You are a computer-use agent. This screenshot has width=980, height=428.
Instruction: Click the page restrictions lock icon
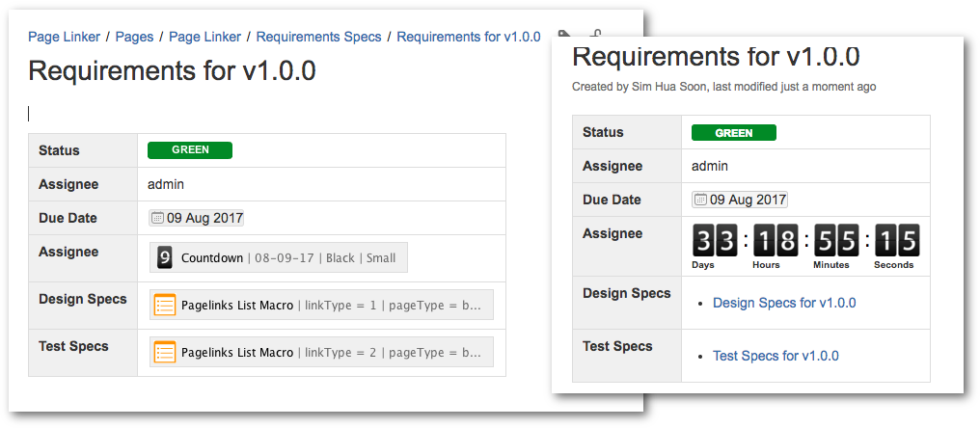click(595, 35)
